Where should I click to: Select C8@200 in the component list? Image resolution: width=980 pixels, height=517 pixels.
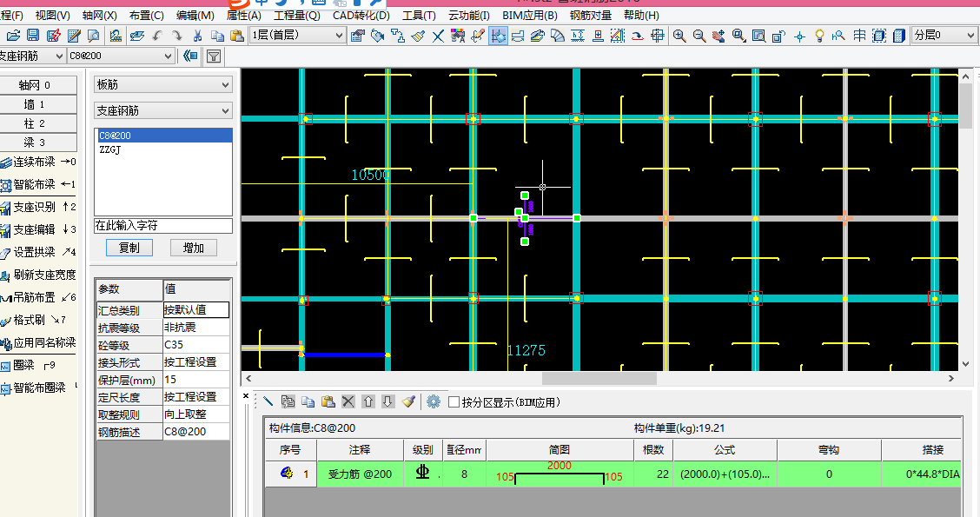click(163, 136)
